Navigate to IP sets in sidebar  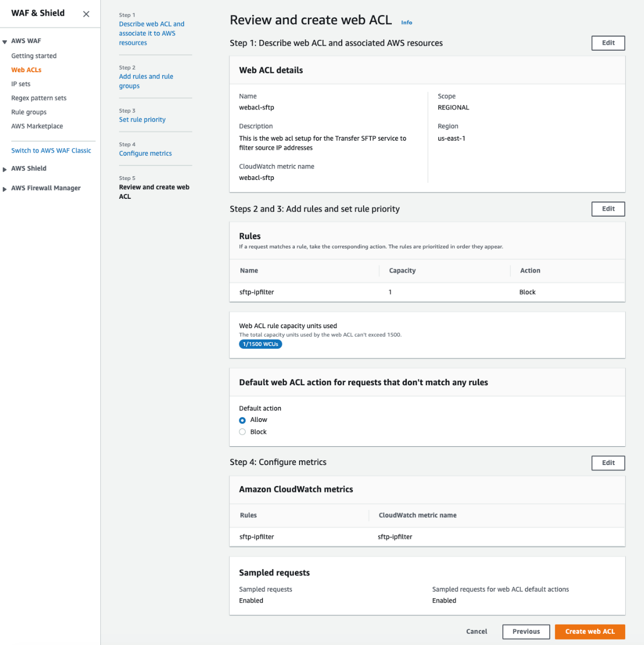20,84
